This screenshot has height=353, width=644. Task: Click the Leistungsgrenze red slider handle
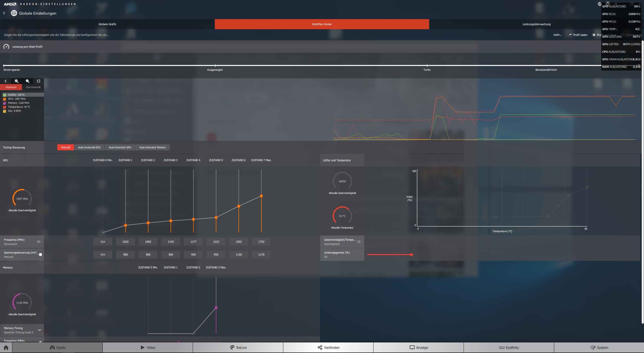click(412, 255)
